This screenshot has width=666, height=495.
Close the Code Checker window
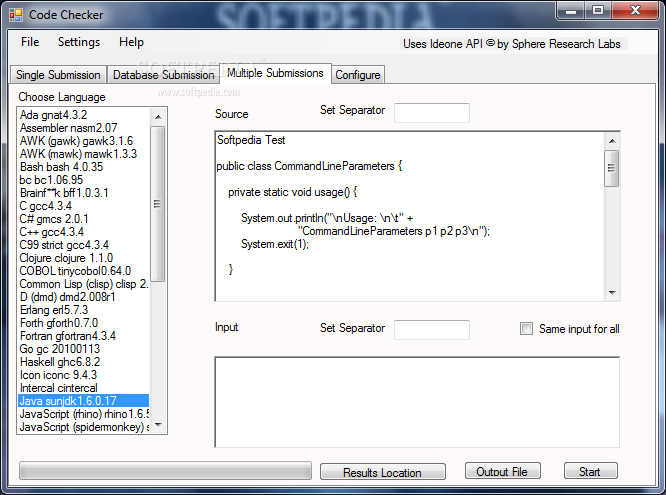click(x=635, y=10)
